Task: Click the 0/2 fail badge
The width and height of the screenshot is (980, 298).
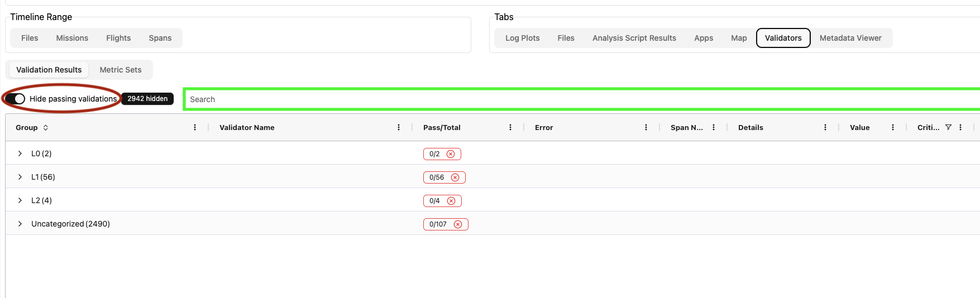Action: (442, 154)
